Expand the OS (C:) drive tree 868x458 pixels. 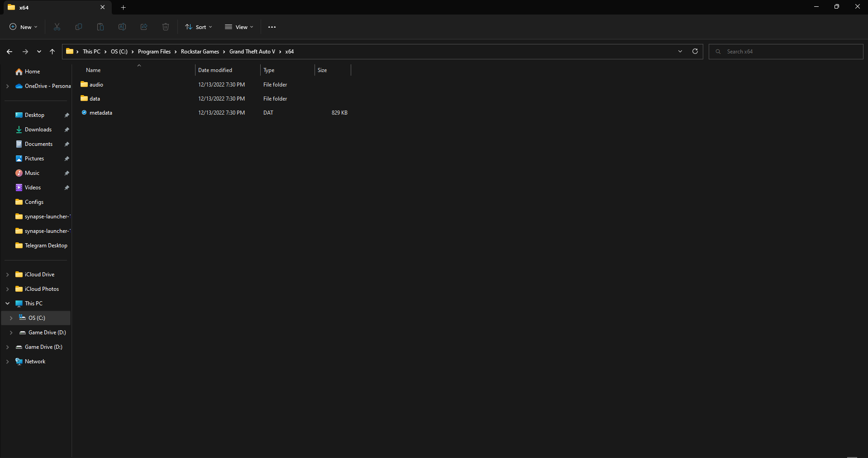pyautogui.click(x=11, y=318)
